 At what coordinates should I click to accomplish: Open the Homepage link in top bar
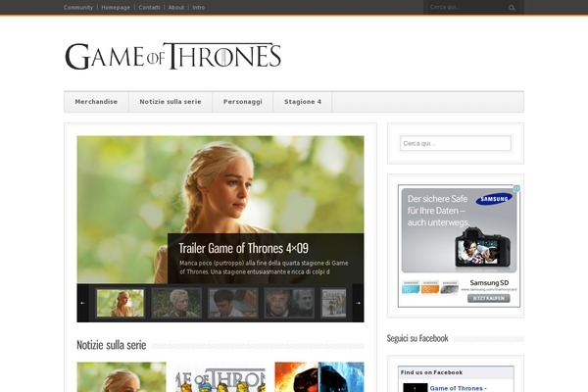(x=116, y=8)
